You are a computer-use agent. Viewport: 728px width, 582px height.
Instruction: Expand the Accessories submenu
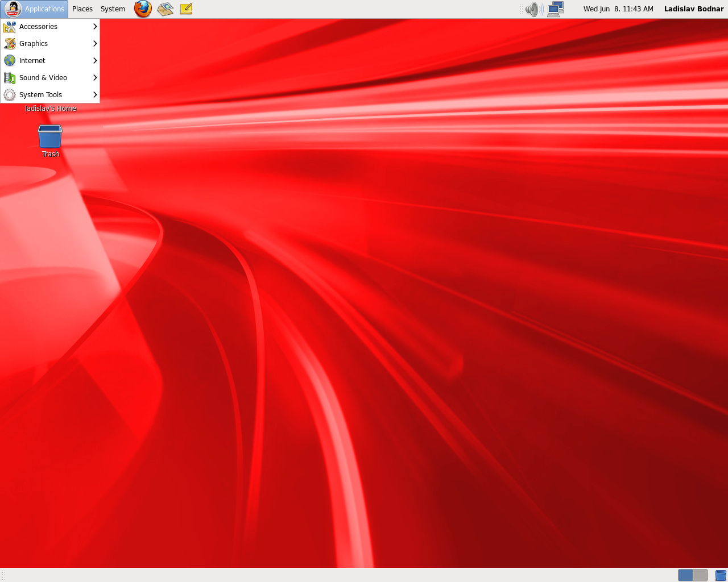pyautogui.click(x=38, y=26)
